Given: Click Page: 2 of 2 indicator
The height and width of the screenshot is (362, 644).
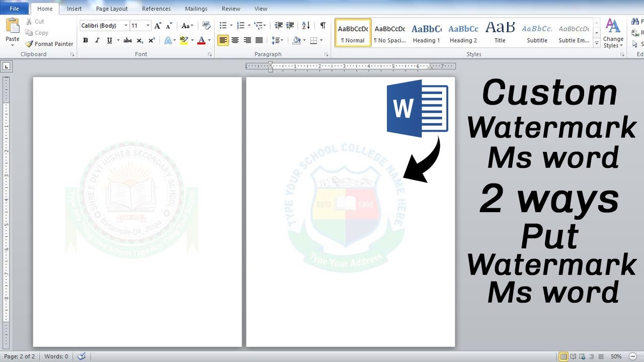Looking at the screenshot, I should tap(20, 356).
